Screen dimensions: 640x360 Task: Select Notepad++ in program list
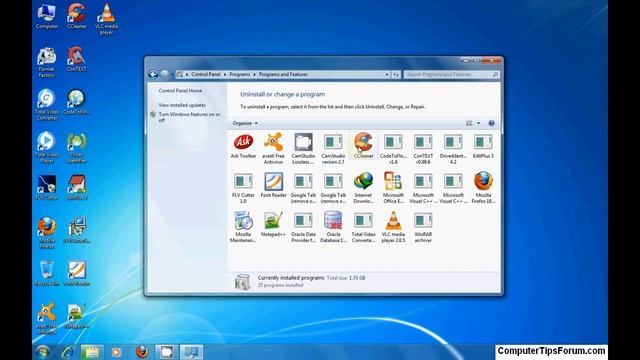(273, 224)
